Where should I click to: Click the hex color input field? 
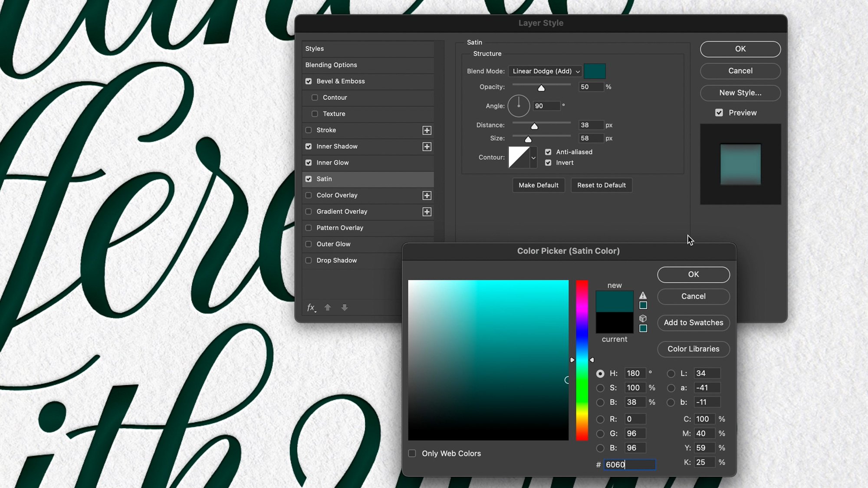click(x=629, y=465)
